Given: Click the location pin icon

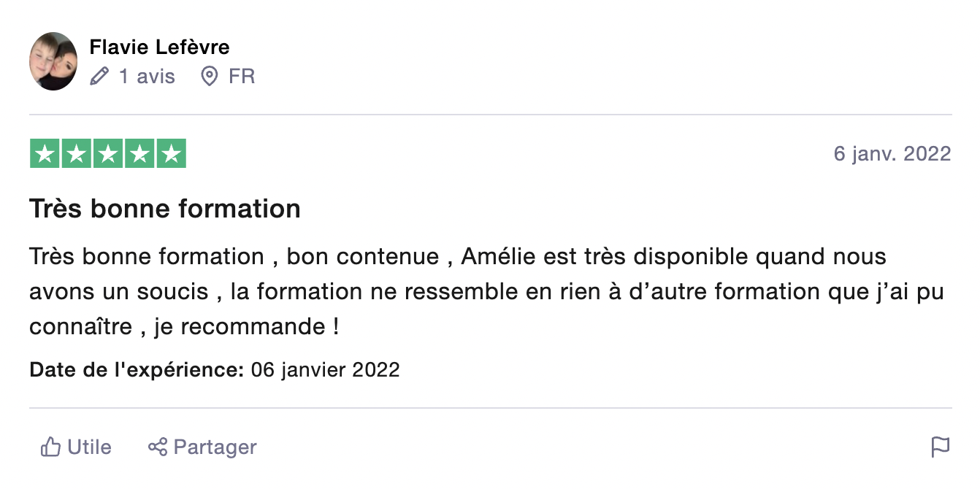Looking at the screenshot, I should (210, 76).
